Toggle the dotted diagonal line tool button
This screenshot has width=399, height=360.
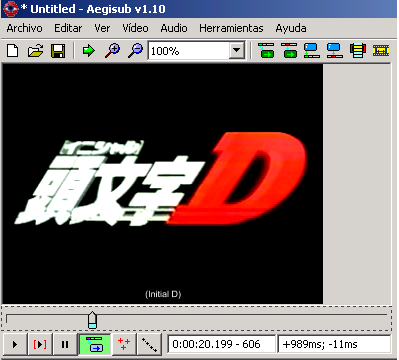pos(149,344)
